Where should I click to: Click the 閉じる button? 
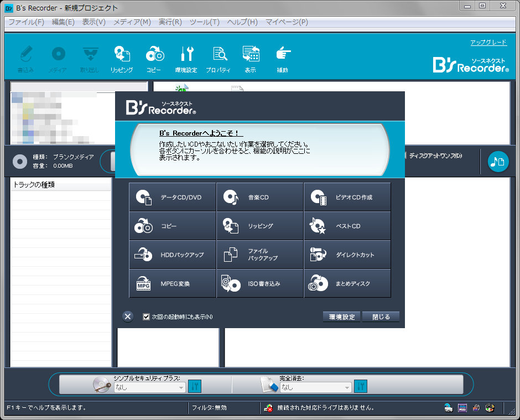tap(381, 317)
